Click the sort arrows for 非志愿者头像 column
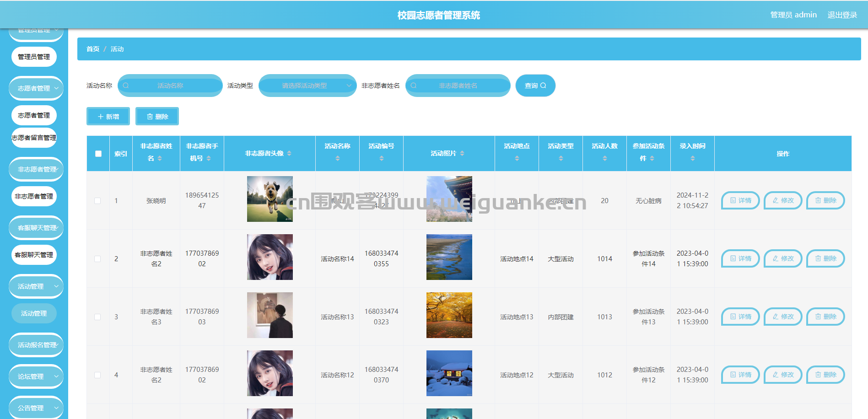Screen dimensions: 868x419 point(289,153)
